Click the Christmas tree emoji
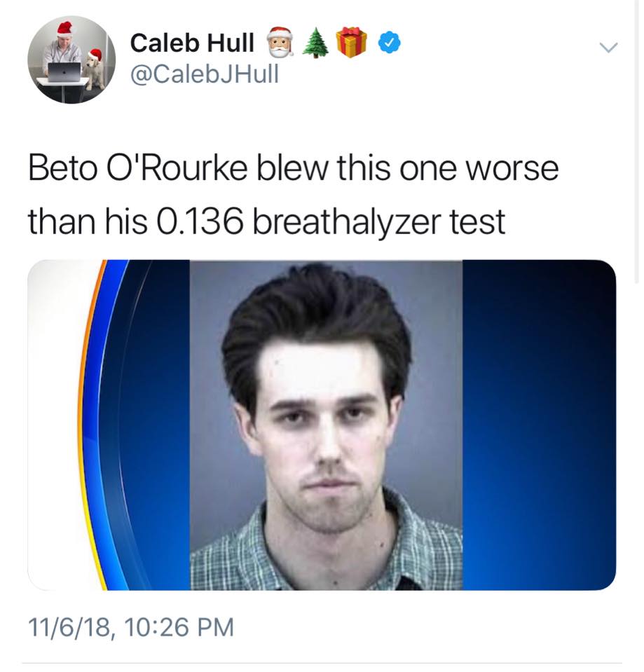Image resolution: width=644 pixels, height=672 pixels. point(315,43)
